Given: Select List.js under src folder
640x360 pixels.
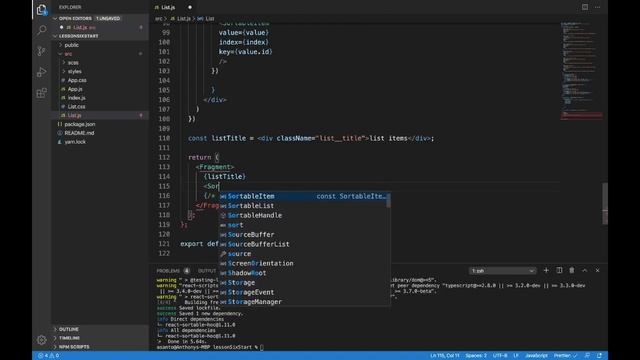Looking at the screenshot, I should [x=75, y=116].
